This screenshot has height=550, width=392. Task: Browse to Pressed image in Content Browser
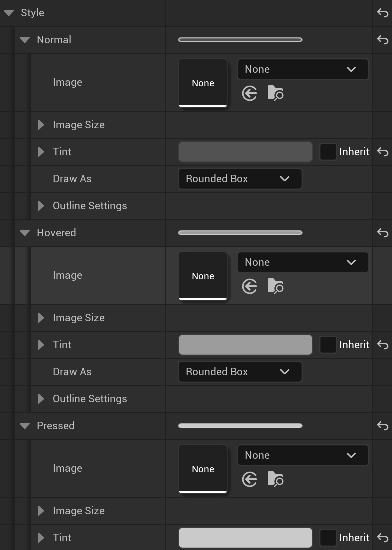coord(275,479)
